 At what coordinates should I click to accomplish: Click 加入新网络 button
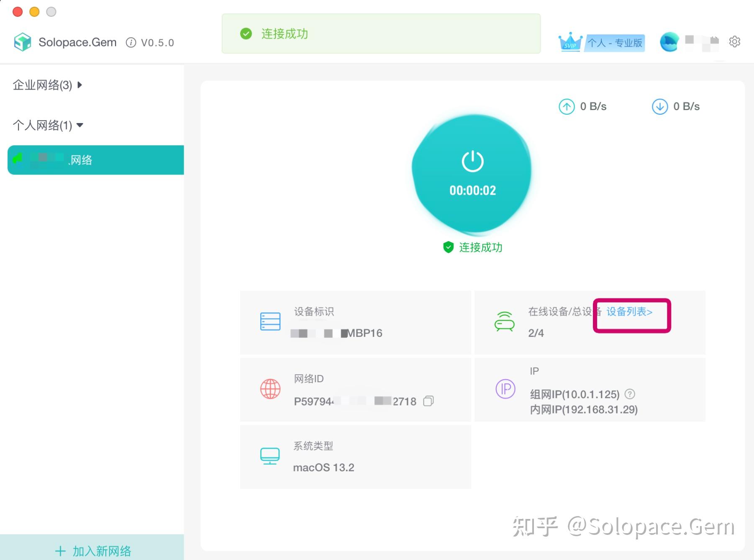click(x=92, y=547)
